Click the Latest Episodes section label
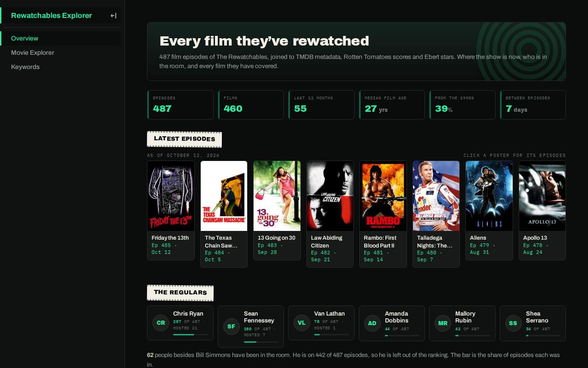Viewport: 588px width, 368px height. [x=185, y=139]
